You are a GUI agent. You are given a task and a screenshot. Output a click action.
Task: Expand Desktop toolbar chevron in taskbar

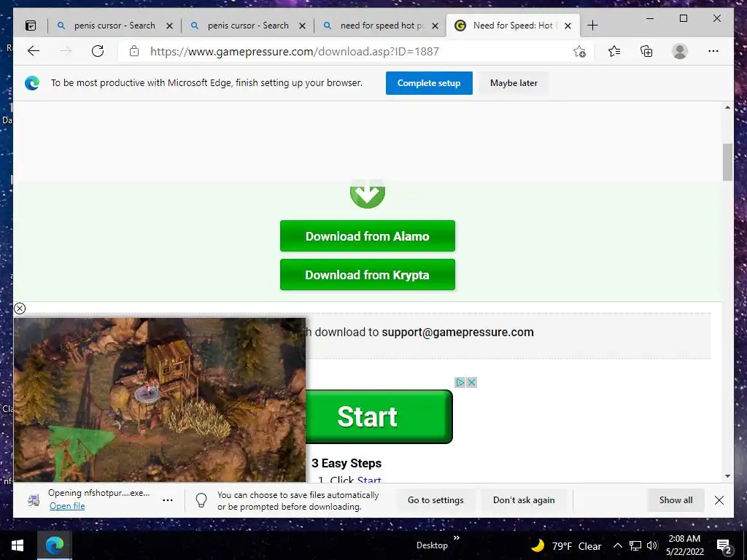tap(457, 537)
